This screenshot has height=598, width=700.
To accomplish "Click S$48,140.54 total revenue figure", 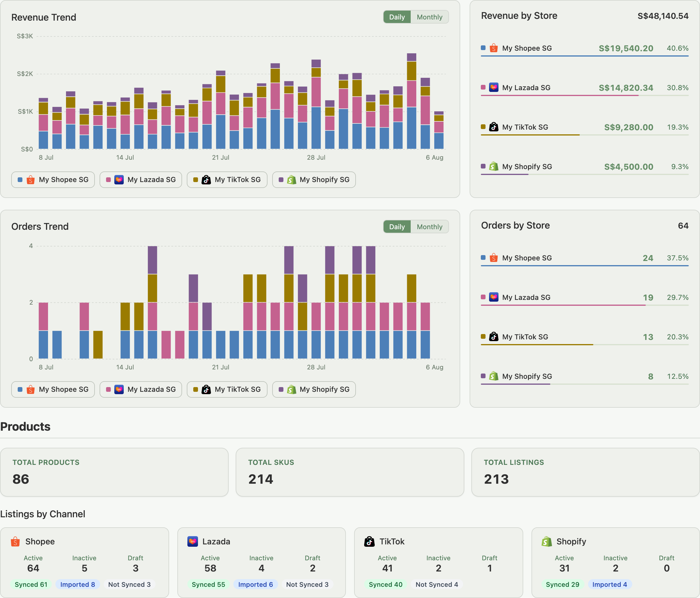I will pos(663,16).
